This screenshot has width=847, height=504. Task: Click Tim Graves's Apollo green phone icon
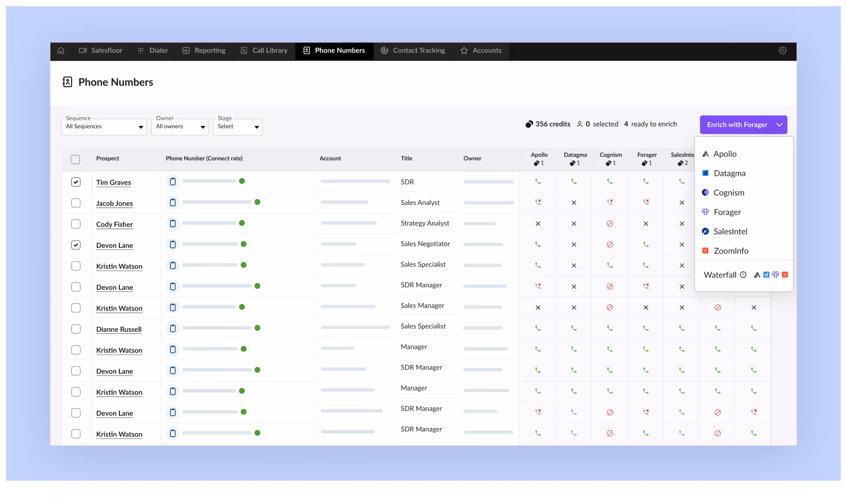point(538,181)
